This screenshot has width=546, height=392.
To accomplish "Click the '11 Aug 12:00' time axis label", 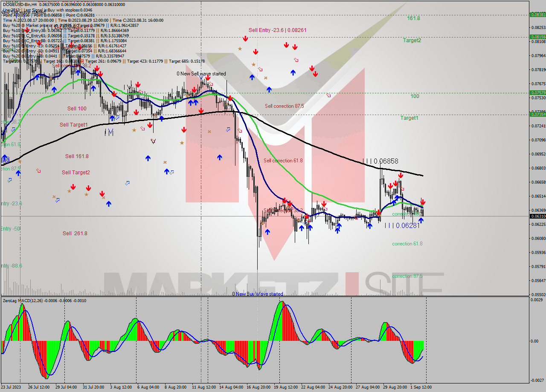I will [203, 387].
